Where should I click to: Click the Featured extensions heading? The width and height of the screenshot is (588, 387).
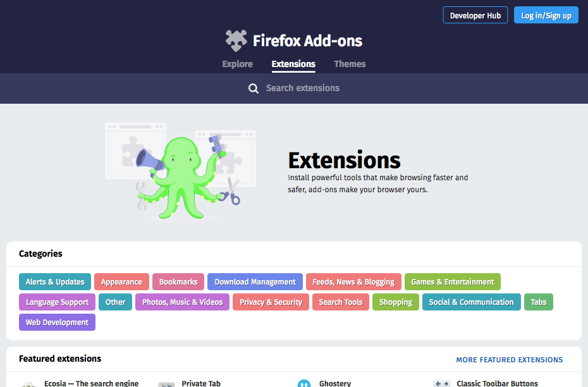[x=60, y=359]
